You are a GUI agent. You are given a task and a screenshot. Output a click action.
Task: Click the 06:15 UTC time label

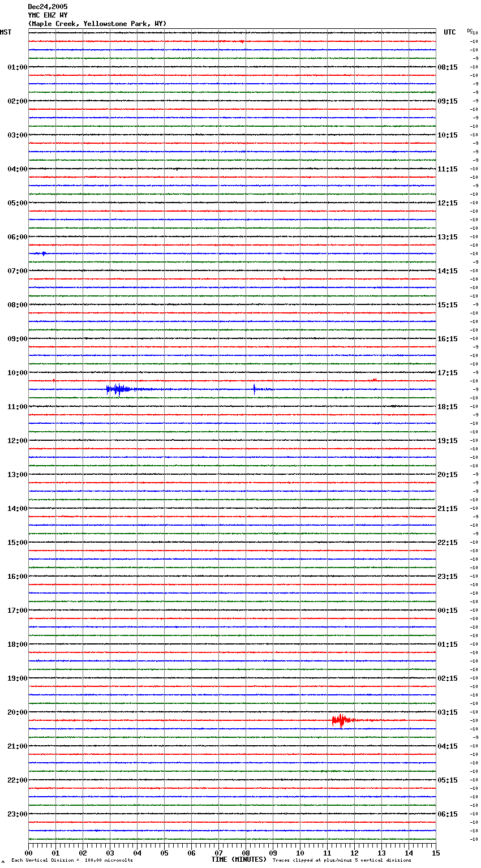point(448,814)
